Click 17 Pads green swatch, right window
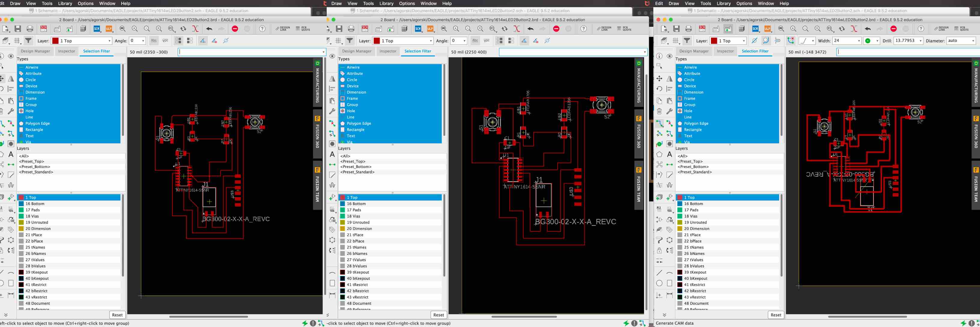Viewport: 980px width, 327px height. click(x=680, y=210)
